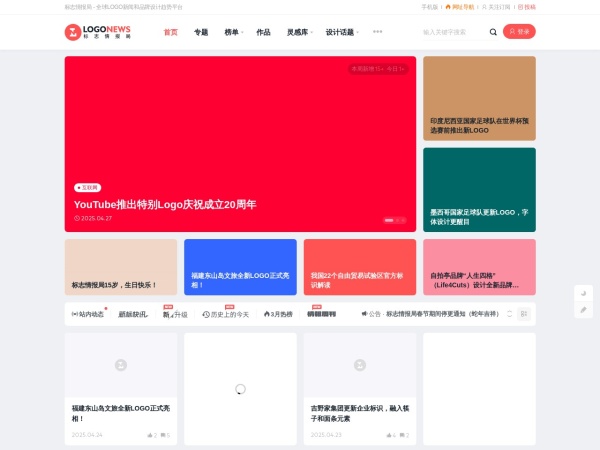Viewport: 600px width, 450px height.
Task: Open the 作品 nav item
Action: pos(263,32)
